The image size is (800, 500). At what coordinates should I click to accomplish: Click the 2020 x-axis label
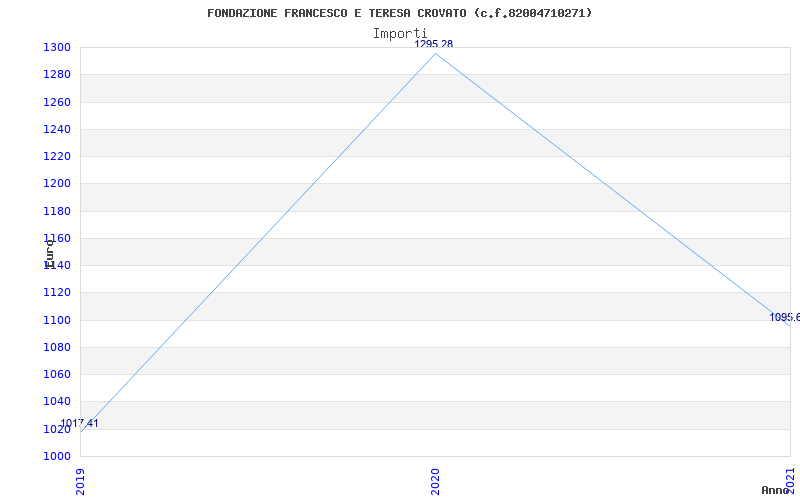click(x=435, y=481)
